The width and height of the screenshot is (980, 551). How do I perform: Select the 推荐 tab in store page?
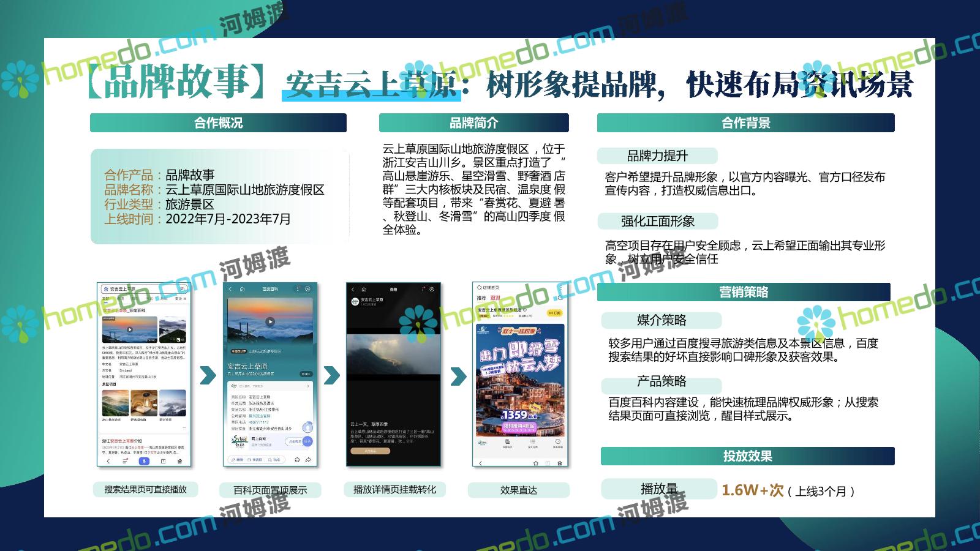coord(481,298)
